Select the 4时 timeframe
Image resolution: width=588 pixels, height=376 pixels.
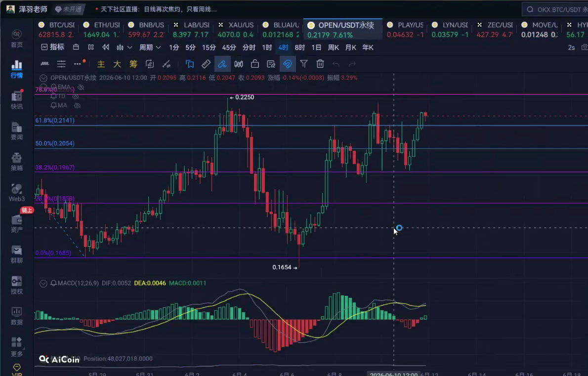click(x=283, y=47)
